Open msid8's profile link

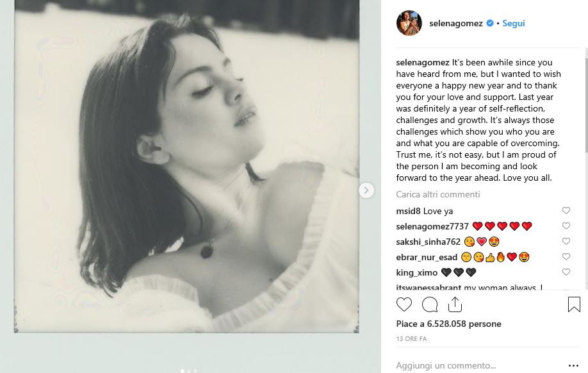[408, 211]
